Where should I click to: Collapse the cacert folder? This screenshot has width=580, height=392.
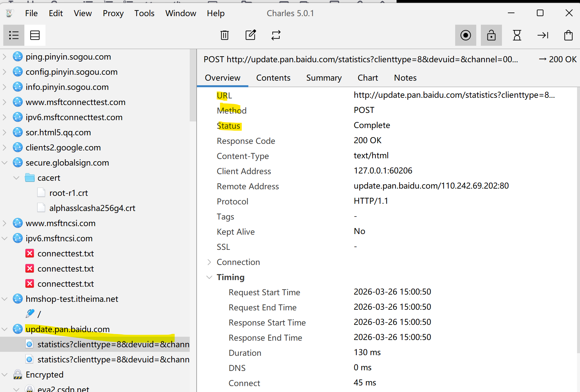point(16,178)
